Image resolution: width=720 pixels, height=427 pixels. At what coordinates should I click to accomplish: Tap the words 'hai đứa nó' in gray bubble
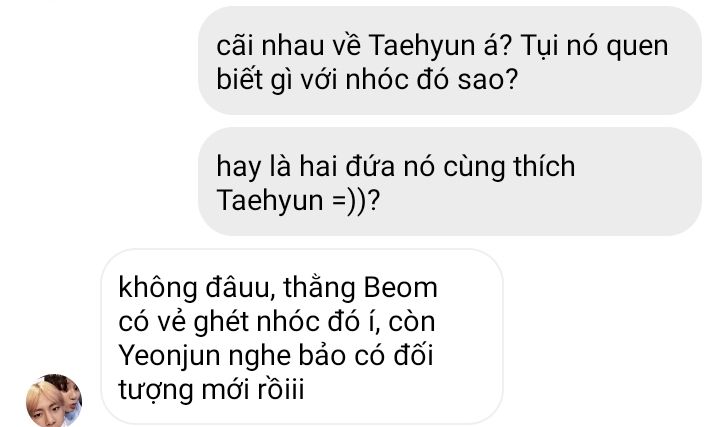coord(365,166)
